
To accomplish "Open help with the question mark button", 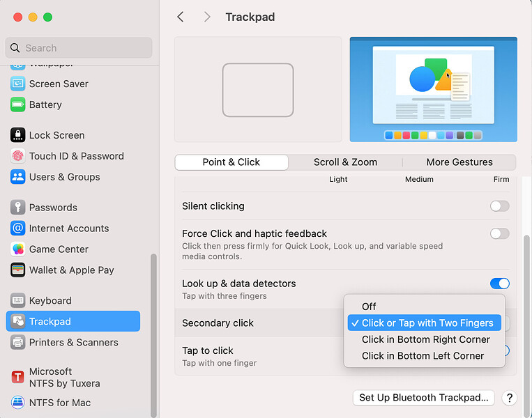I will (510, 398).
